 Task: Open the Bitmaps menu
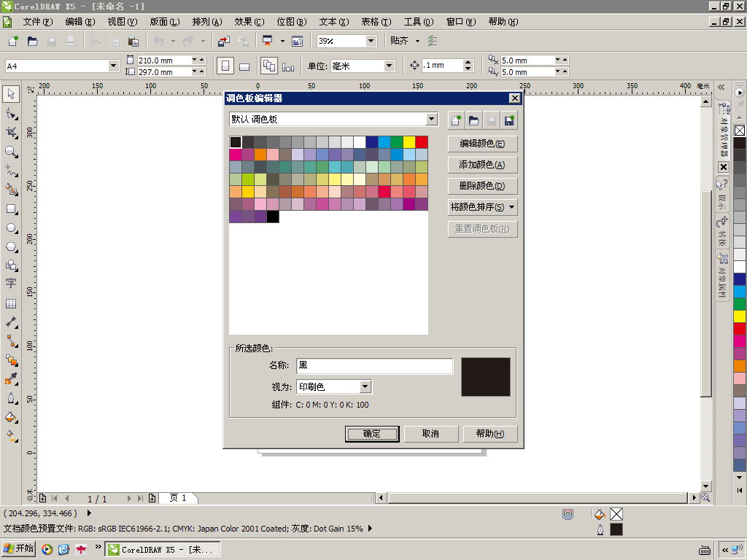coord(292,22)
